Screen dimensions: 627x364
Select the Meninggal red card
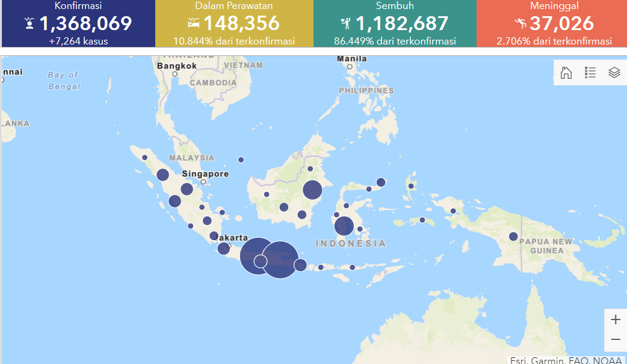click(x=551, y=23)
